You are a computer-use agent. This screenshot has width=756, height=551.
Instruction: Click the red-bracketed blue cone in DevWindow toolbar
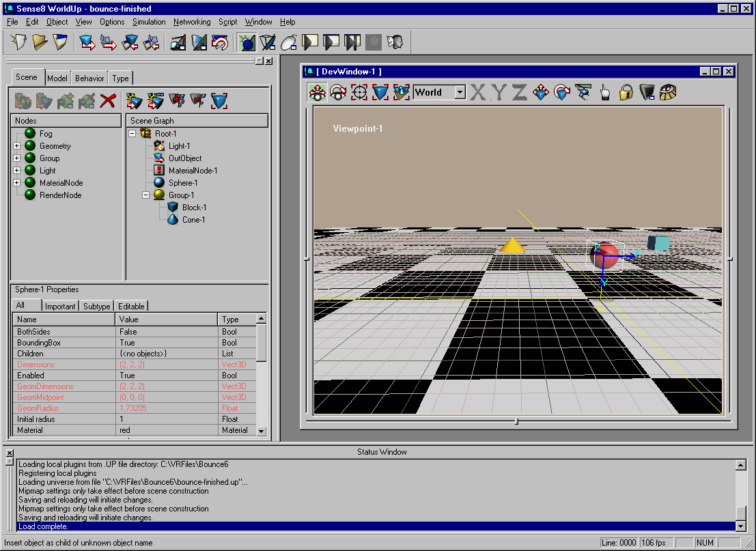(380, 92)
